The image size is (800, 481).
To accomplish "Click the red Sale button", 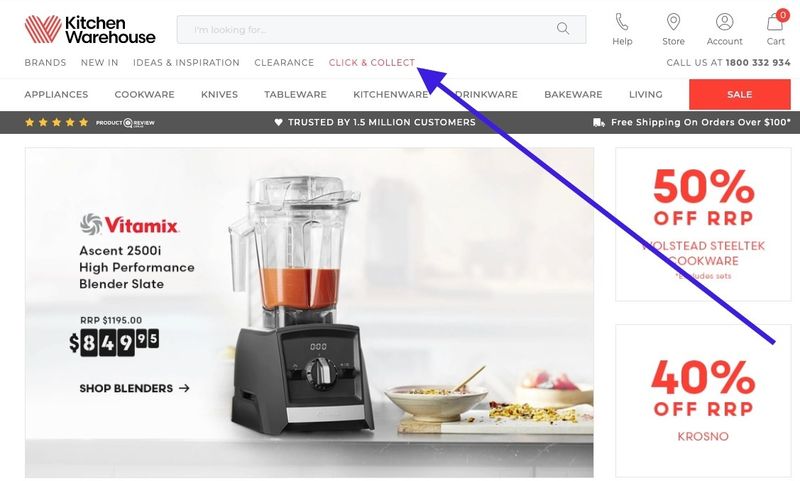I will coord(739,94).
